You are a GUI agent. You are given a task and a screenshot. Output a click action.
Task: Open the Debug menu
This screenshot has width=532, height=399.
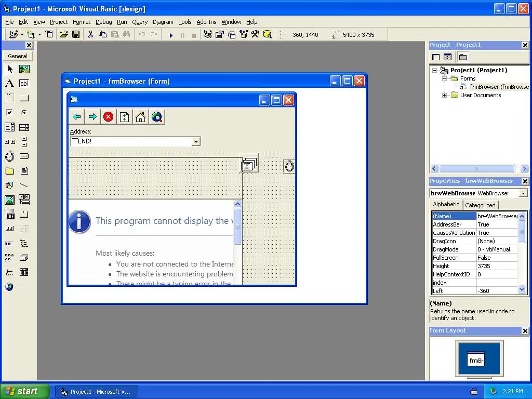[x=104, y=22]
